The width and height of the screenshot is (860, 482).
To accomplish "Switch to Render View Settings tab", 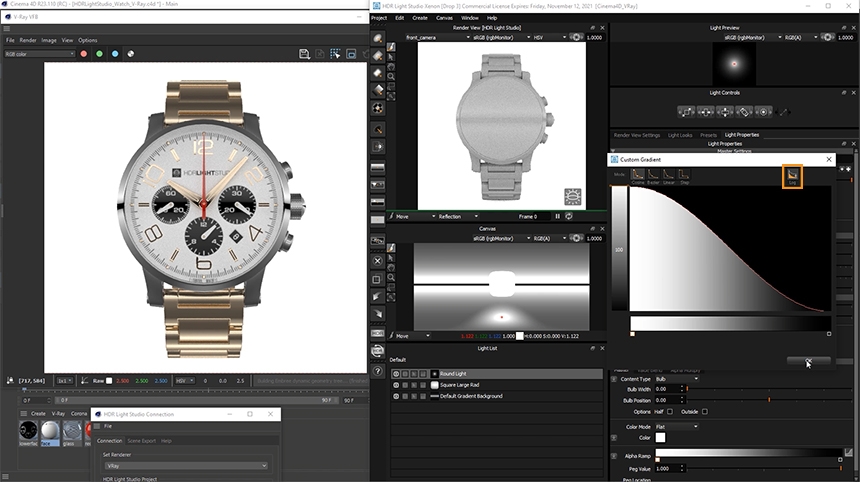I will [637, 135].
